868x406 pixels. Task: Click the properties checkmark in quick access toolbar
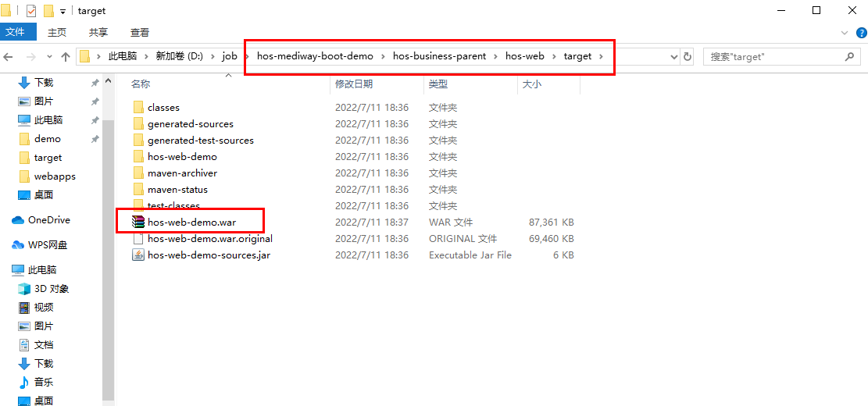[x=31, y=11]
